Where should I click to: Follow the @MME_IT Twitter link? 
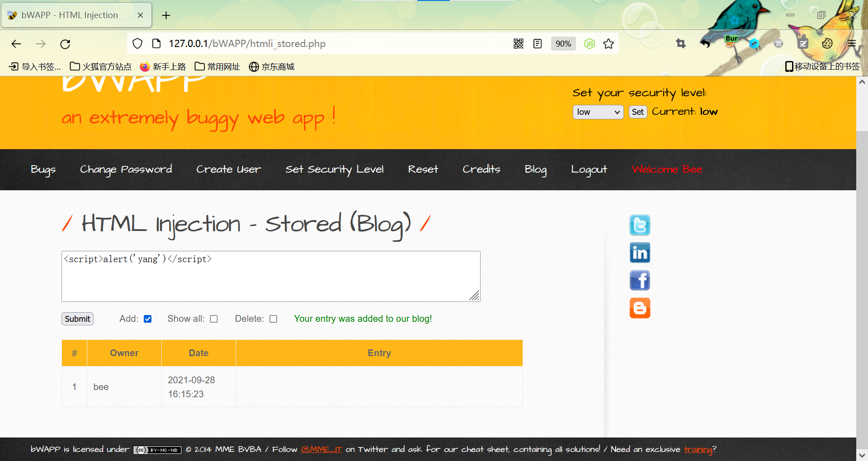click(x=321, y=450)
